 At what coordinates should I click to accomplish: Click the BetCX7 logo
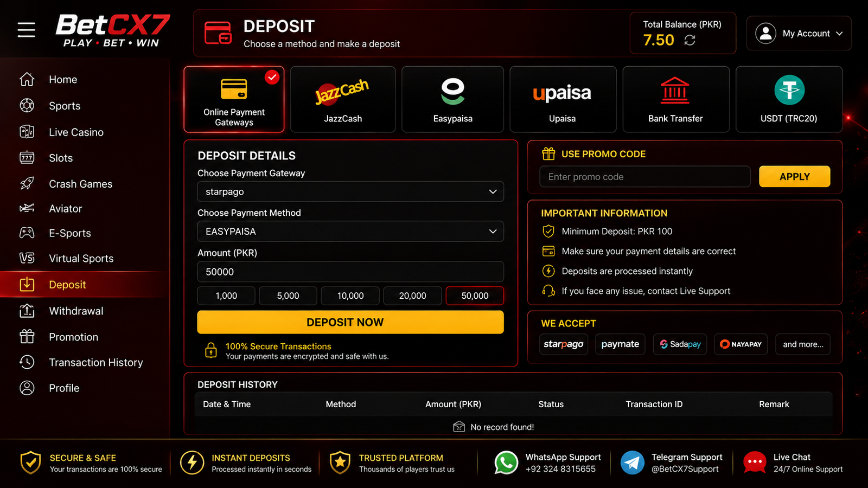112,31
